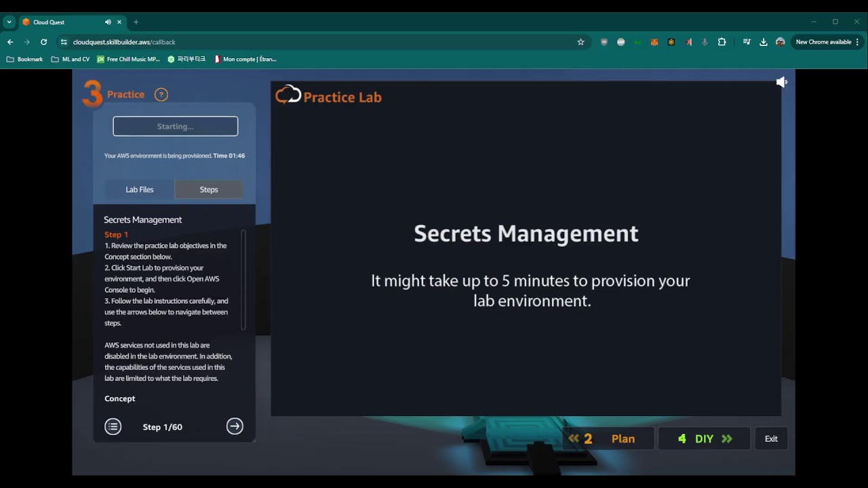868x488 pixels.
Task: Go to next step arrow icon
Action: 235,426
